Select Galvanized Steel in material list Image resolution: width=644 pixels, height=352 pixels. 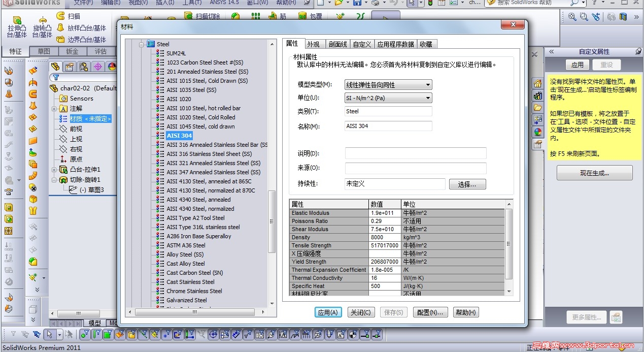(x=187, y=300)
